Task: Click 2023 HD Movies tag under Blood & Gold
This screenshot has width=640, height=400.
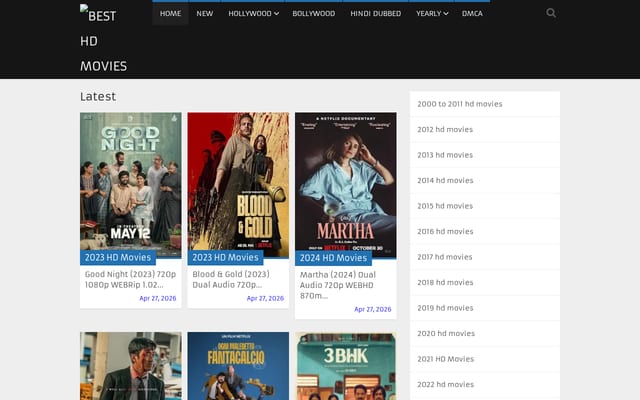Action: (x=225, y=258)
